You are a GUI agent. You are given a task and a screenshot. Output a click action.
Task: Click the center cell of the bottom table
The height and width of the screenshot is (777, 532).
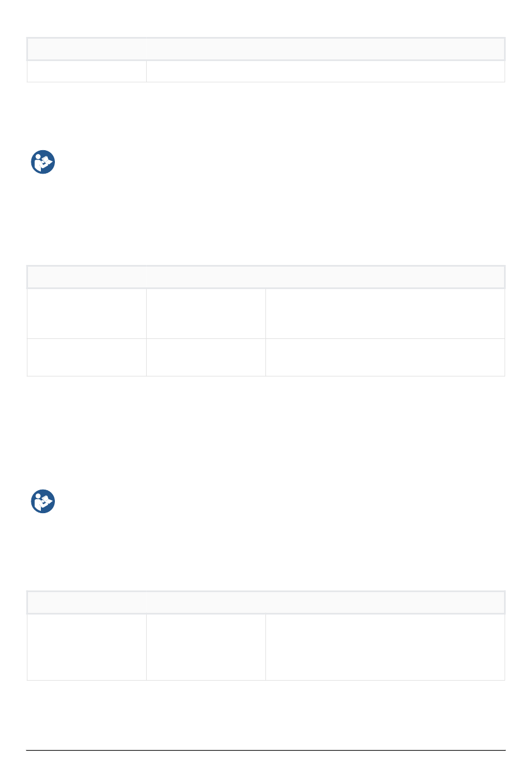tap(206, 647)
